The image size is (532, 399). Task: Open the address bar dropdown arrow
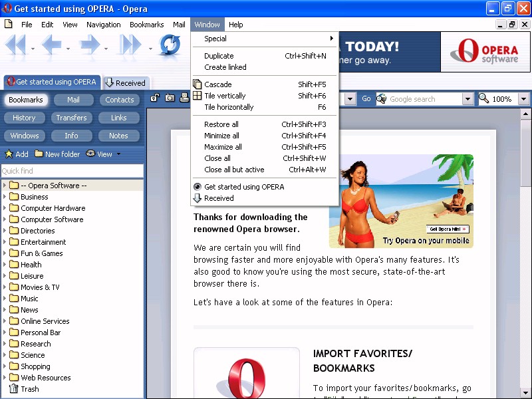[x=350, y=99]
